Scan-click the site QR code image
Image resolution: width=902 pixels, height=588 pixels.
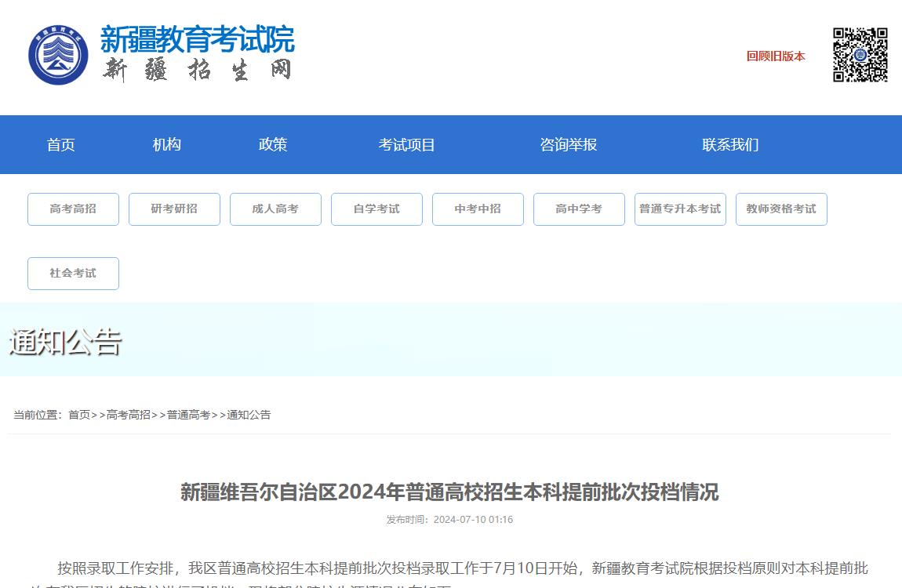[x=860, y=56]
